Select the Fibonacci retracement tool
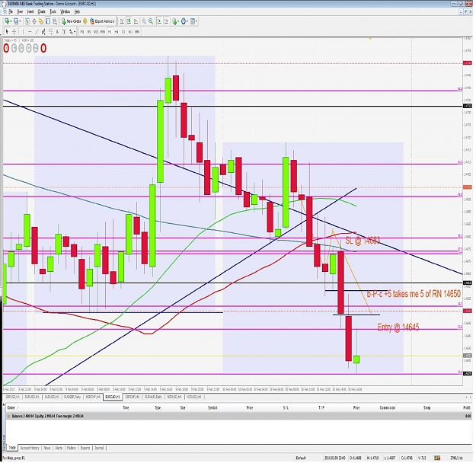This screenshot has height=463, width=476. point(50,31)
